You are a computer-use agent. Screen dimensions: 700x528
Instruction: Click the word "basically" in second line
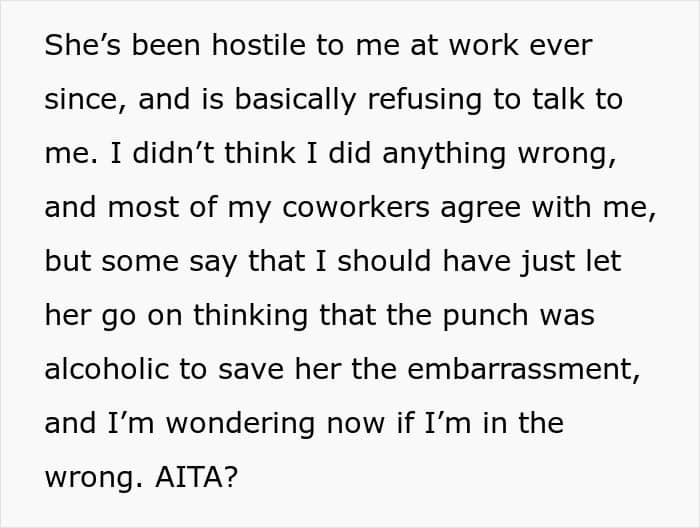295,99
